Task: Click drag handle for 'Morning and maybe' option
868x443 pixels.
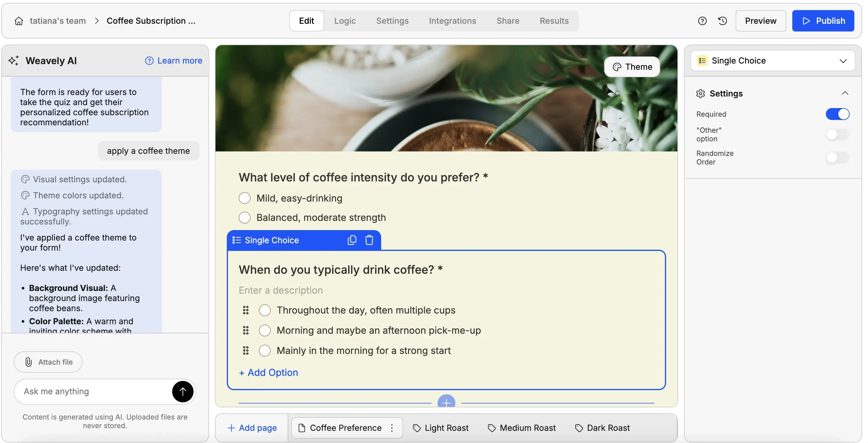Action: click(x=245, y=330)
